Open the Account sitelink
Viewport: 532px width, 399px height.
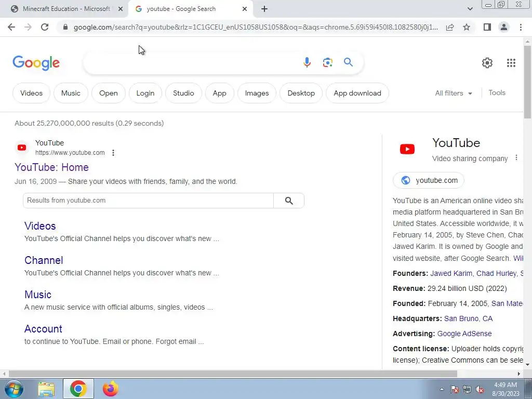pos(43,329)
